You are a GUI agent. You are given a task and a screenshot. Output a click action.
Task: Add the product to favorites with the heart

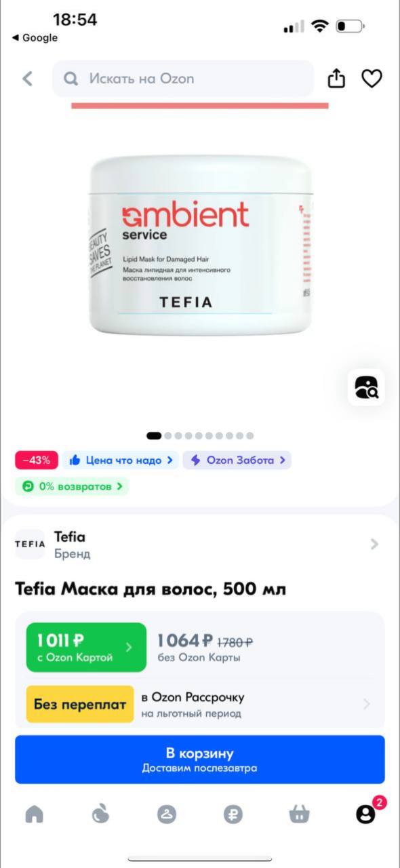(x=372, y=79)
